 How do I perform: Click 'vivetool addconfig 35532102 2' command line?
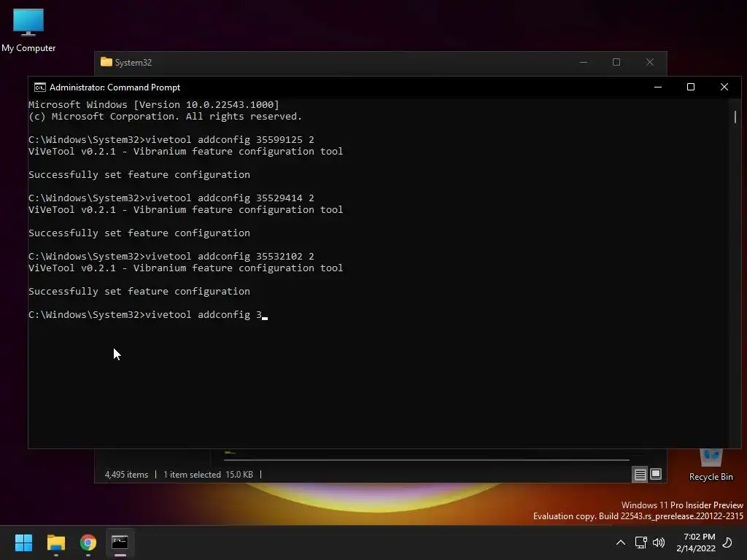point(171,257)
